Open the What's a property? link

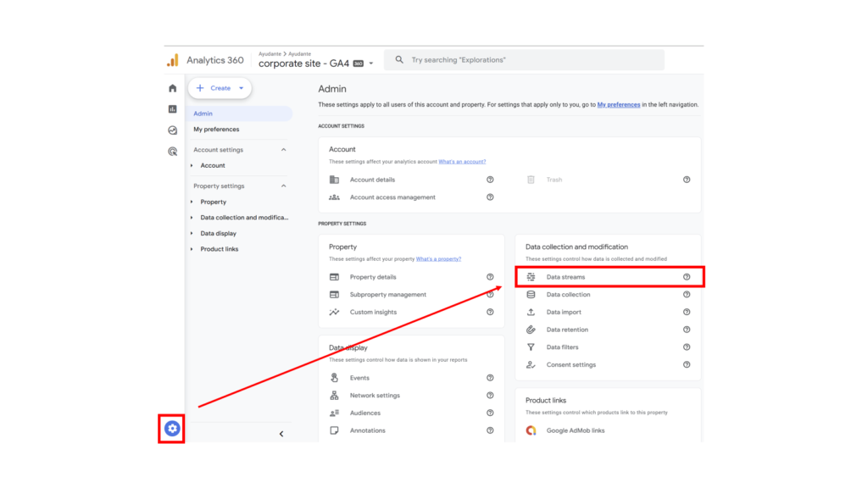(x=438, y=259)
